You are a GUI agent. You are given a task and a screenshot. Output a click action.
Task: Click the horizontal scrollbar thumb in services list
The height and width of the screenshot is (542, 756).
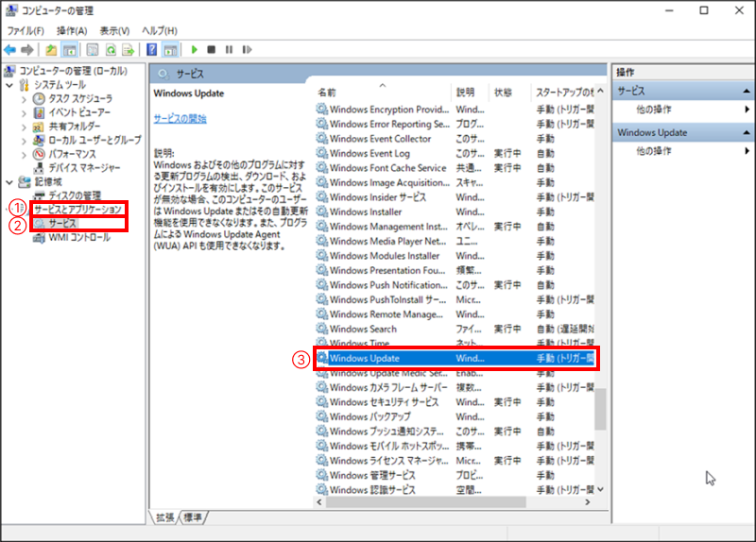pyautogui.click(x=426, y=502)
